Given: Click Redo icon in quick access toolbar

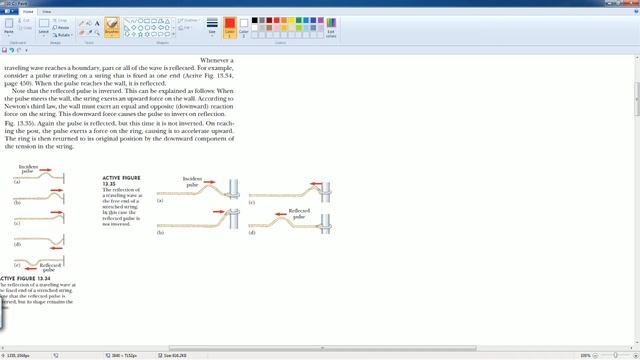Looking at the screenshot, I should click(x=19, y=50).
